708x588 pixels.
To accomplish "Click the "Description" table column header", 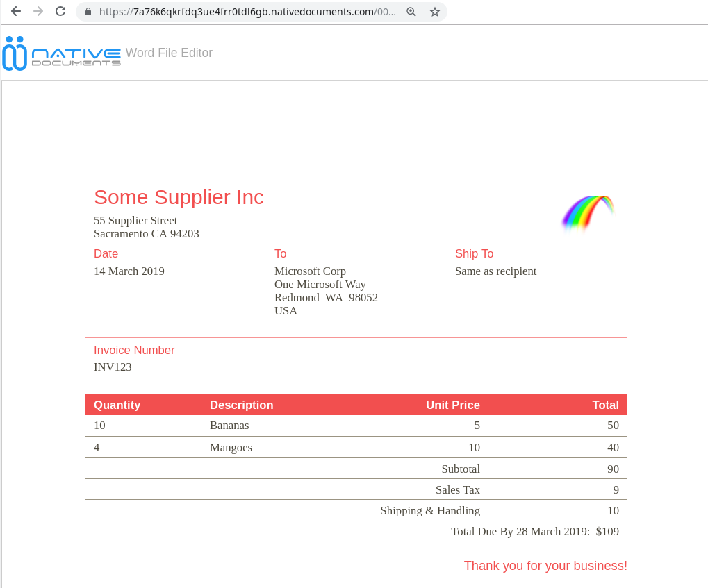I will (x=241, y=405).
